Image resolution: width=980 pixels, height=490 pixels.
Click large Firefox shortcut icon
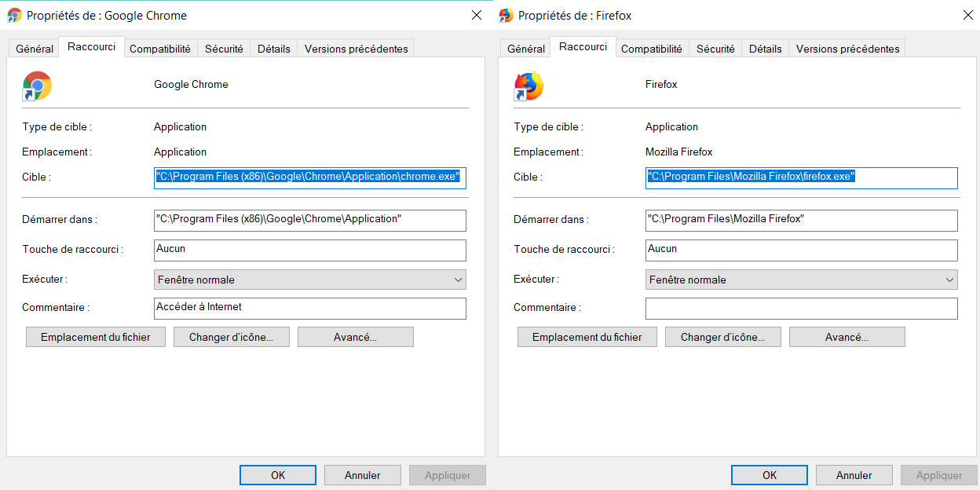coord(528,86)
